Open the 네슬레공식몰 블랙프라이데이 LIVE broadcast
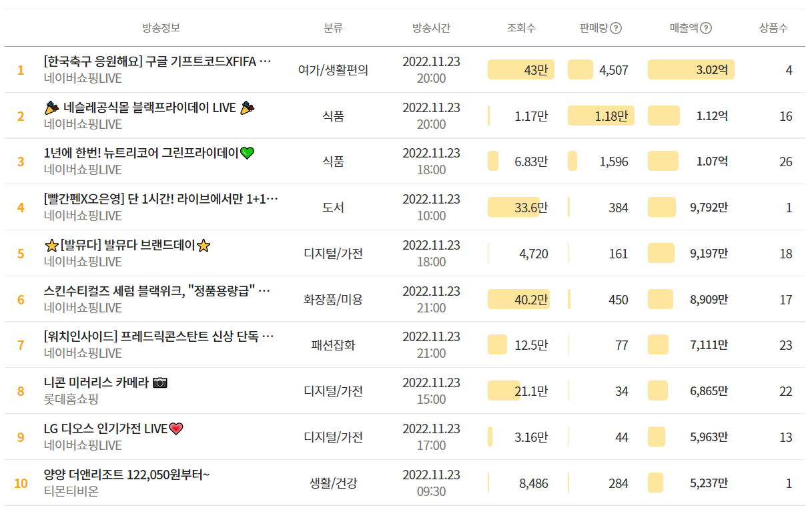 pos(150,107)
